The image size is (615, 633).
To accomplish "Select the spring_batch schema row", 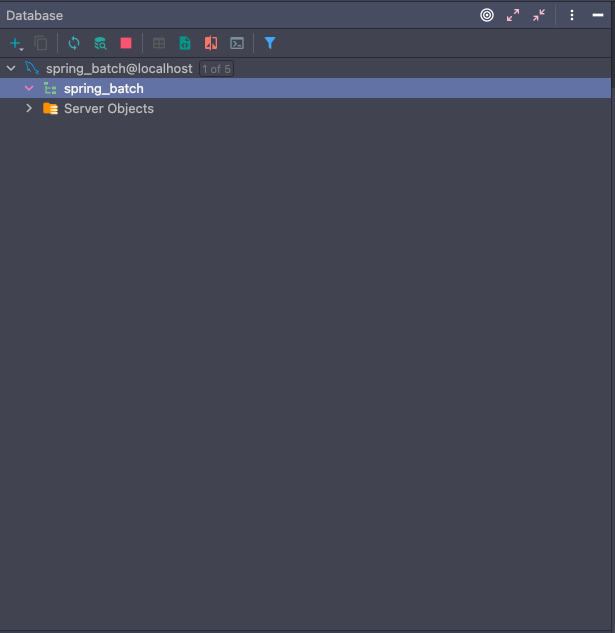I will [305, 88].
